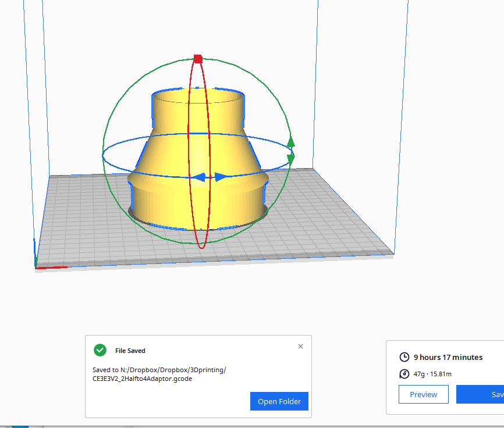Click the green File Saved checkmark icon

tap(100, 350)
